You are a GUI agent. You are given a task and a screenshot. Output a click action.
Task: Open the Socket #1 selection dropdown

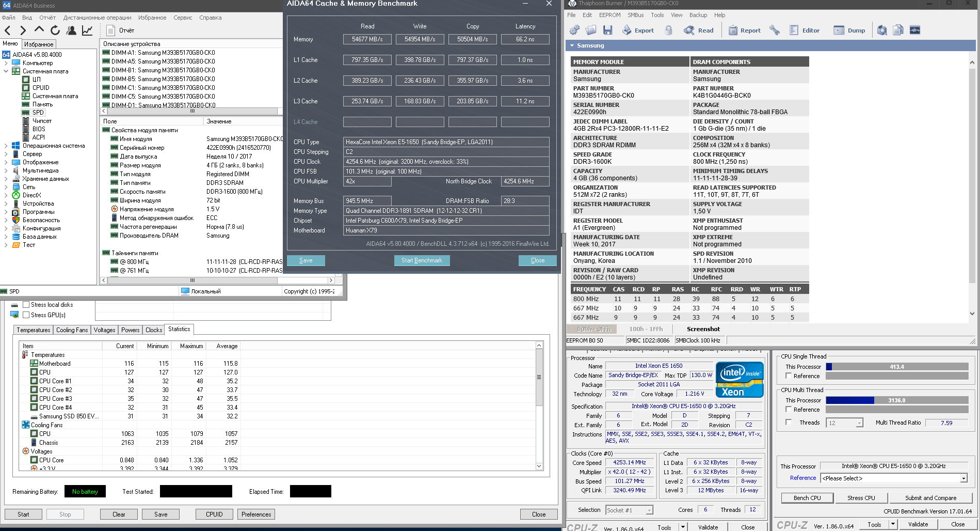point(649,510)
